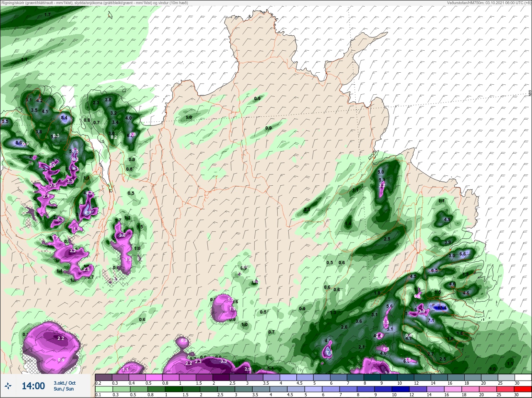
Task: Click the 6.7 precipitation value on the map
Action: [88, 213]
